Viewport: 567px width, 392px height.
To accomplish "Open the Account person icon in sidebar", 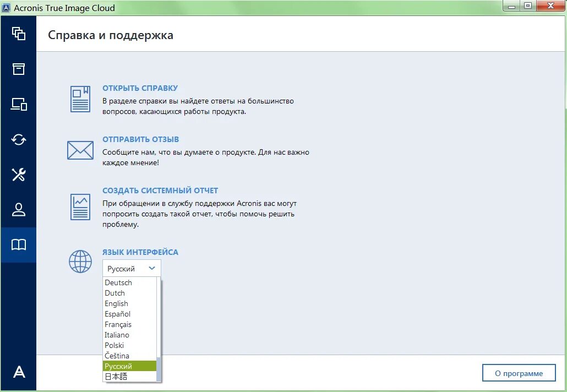I will click(x=19, y=209).
